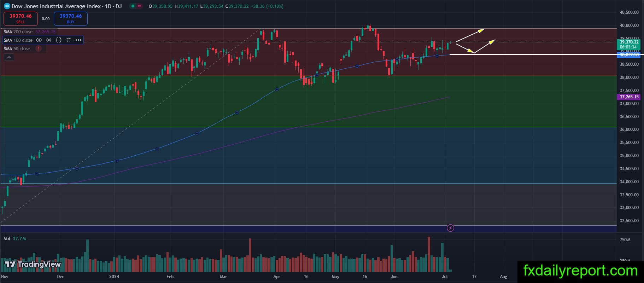
Task: Click the May label on the time axis
Action: tap(335, 277)
